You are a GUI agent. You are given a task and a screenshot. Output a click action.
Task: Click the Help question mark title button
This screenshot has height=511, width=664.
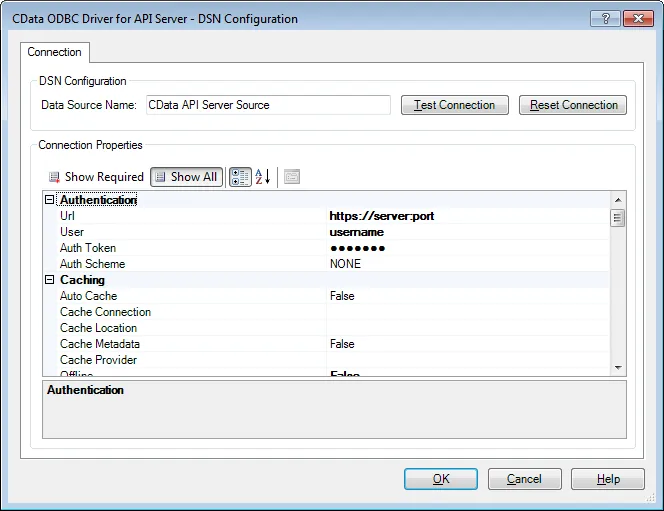point(603,18)
